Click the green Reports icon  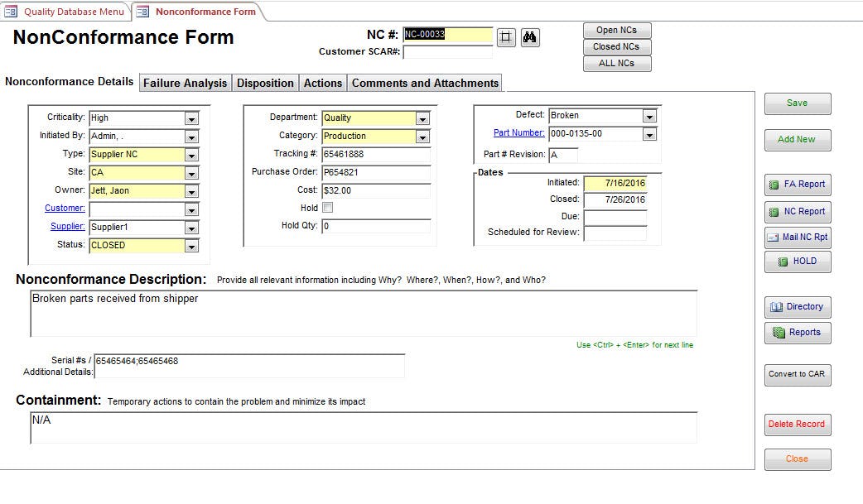click(777, 333)
